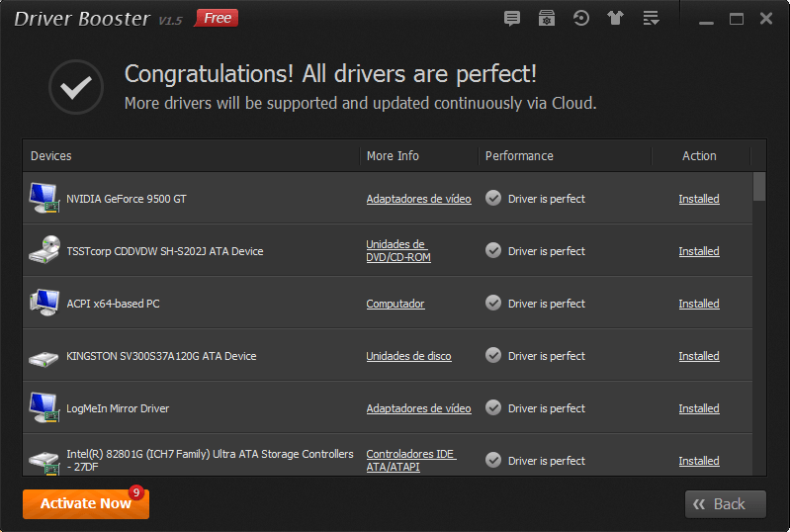The height and width of the screenshot is (532, 790).
Task: Click Driver is perfect text in NVIDIA row
Action: click(546, 199)
